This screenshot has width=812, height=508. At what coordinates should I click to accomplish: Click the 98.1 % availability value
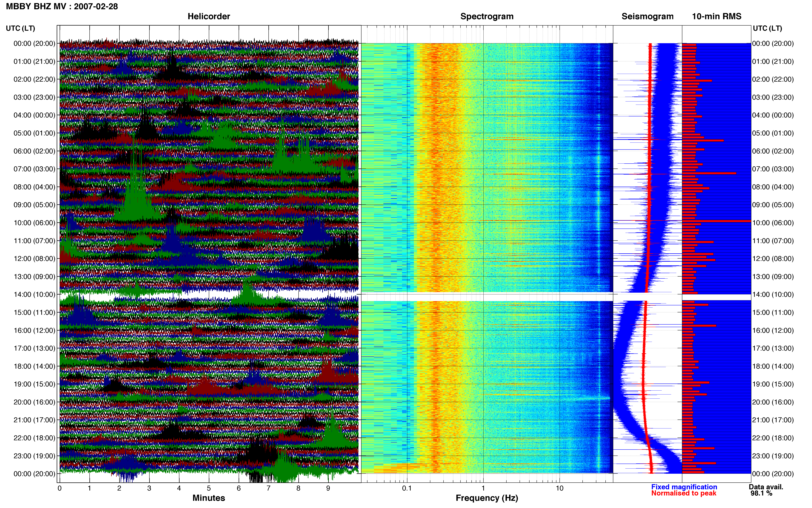(761, 493)
